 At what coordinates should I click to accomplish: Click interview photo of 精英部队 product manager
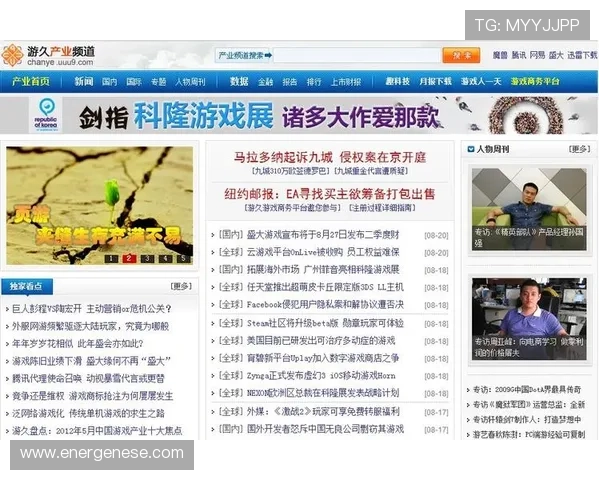(529, 209)
